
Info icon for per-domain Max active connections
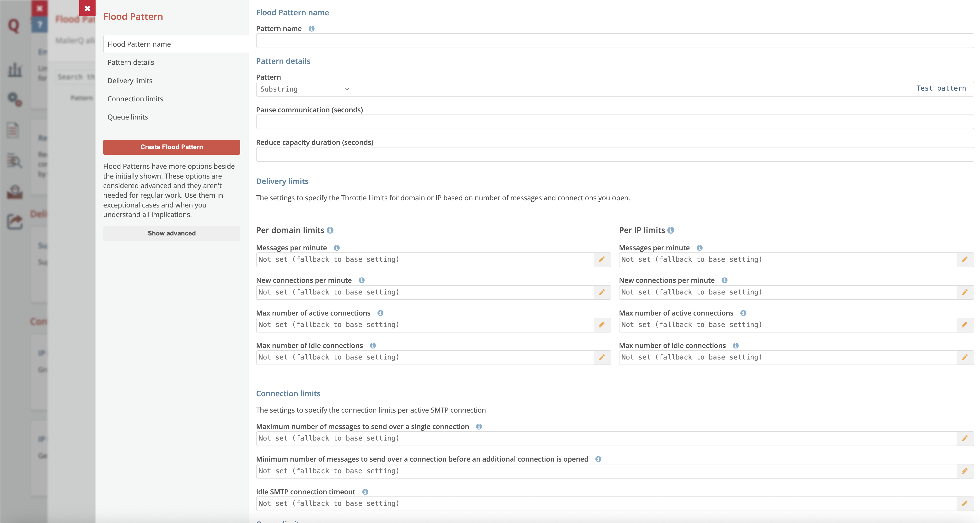380,313
